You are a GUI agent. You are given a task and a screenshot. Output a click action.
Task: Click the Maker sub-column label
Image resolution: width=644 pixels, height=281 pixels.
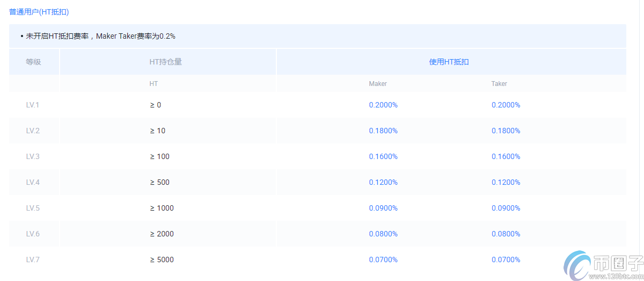click(x=378, y=84)
